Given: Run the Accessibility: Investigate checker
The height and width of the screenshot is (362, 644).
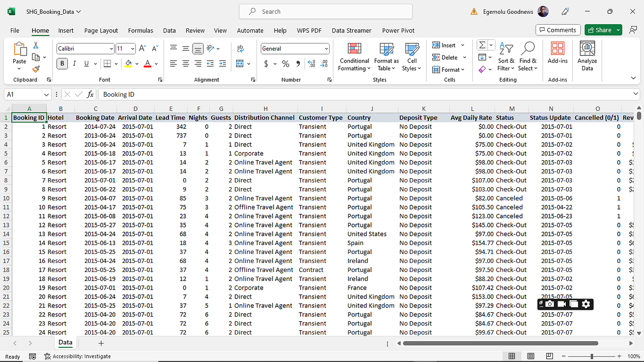Looking at the screenshot, I should (77, 356).
